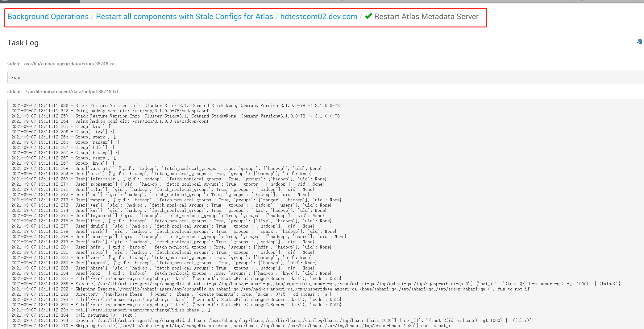This screenshot has width=644, height=329.
Task: Select stdout path output-38748.txt text
Action: (72, 92)
